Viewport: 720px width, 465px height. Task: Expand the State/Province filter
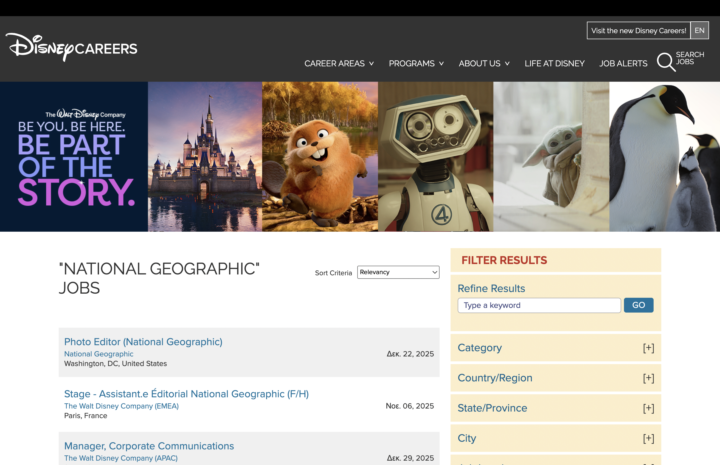pyautogui.click(x=556, y=408)
